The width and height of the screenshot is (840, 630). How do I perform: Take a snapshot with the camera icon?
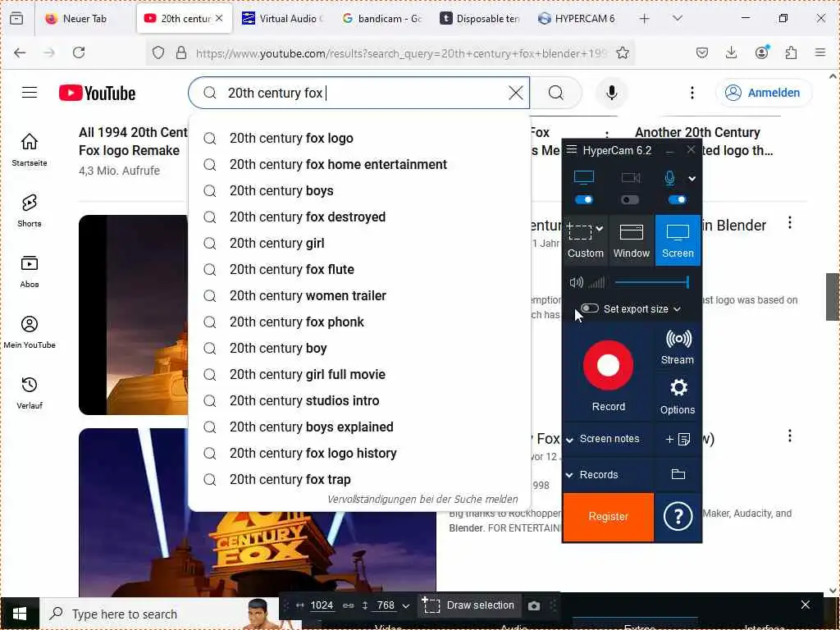pos(533,605)
